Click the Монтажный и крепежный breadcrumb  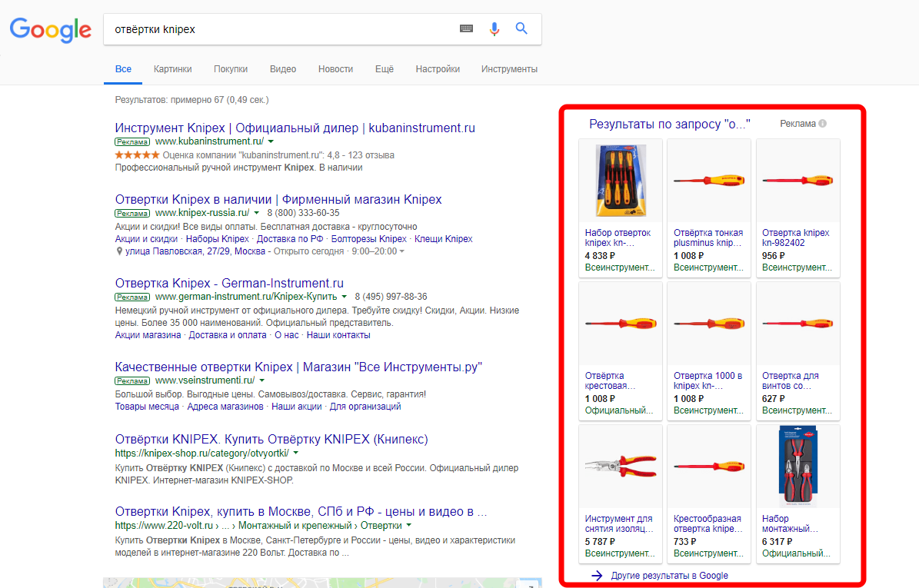[x=295, y=525]
